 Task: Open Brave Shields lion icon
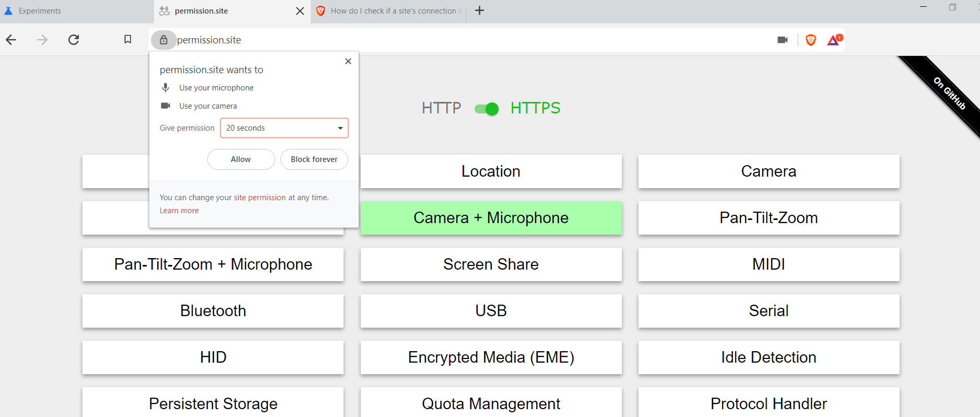[x=811, y=40]
